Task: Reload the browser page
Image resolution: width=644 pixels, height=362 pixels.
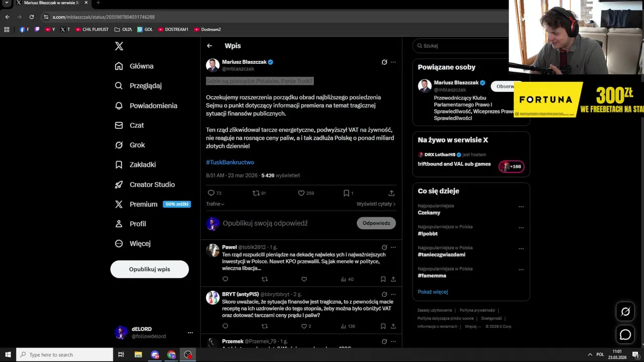Action: click(x=31, y=17)
